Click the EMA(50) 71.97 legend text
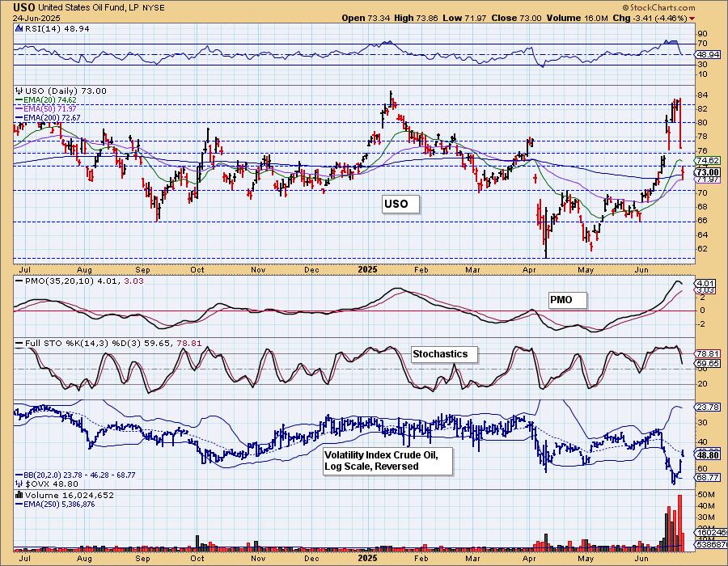Viewport: 728px width, 566px height. coord(51,108)
